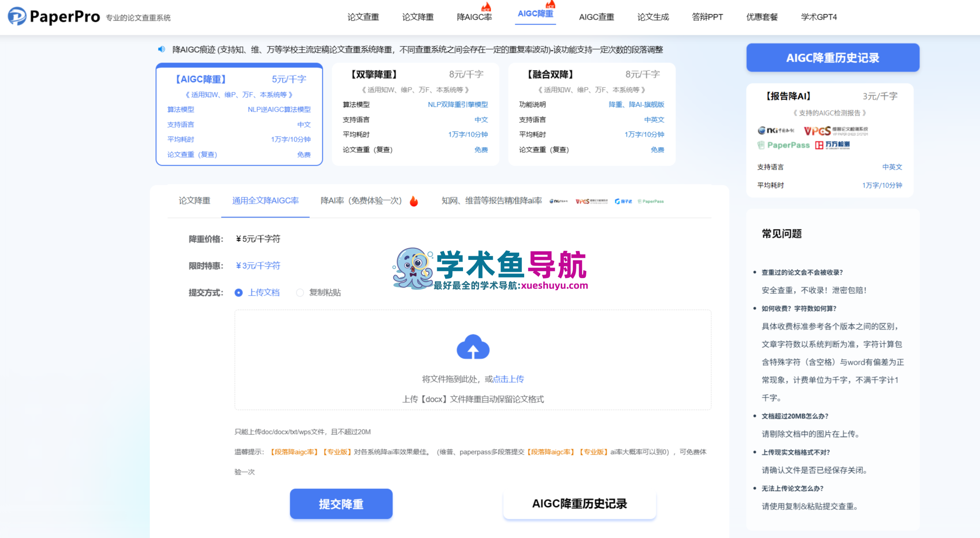Select the 【融合双降】 8元/千字 plan card

592,115
